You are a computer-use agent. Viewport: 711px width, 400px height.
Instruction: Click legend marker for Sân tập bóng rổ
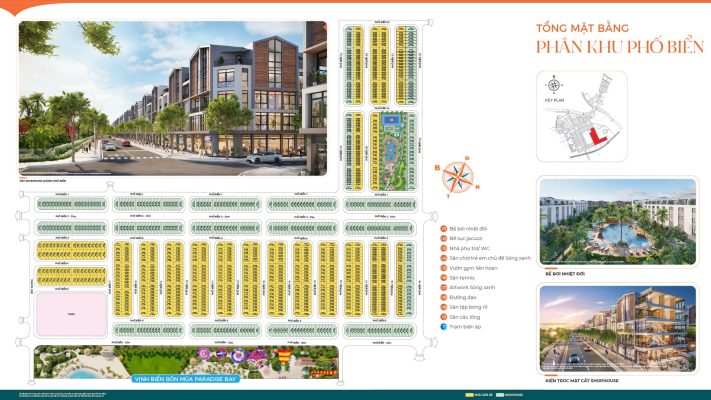(443, 307)
